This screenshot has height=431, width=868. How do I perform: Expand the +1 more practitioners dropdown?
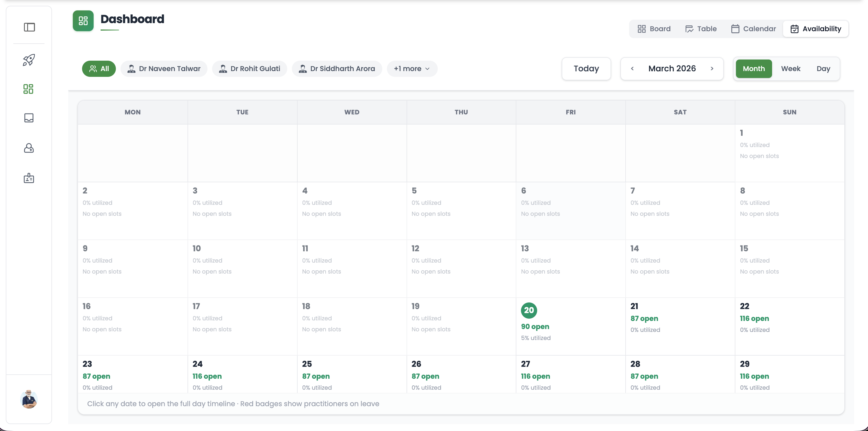tap(412, 69)
